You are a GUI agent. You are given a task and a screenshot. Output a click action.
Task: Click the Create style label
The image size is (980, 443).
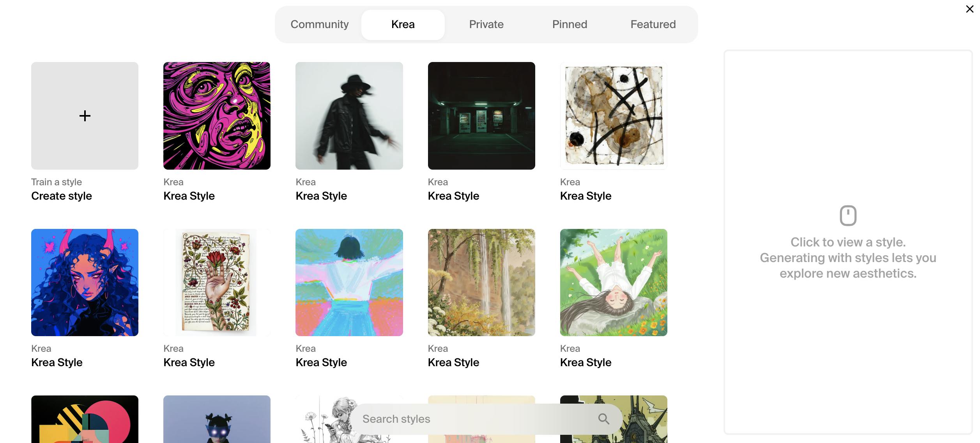(62, 196)
